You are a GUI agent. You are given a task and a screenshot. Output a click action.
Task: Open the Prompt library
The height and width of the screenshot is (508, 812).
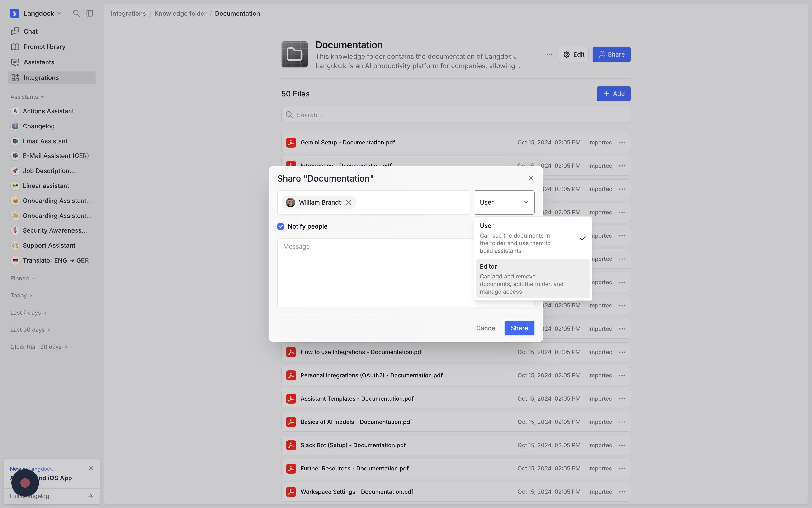[x=44, y=47]
